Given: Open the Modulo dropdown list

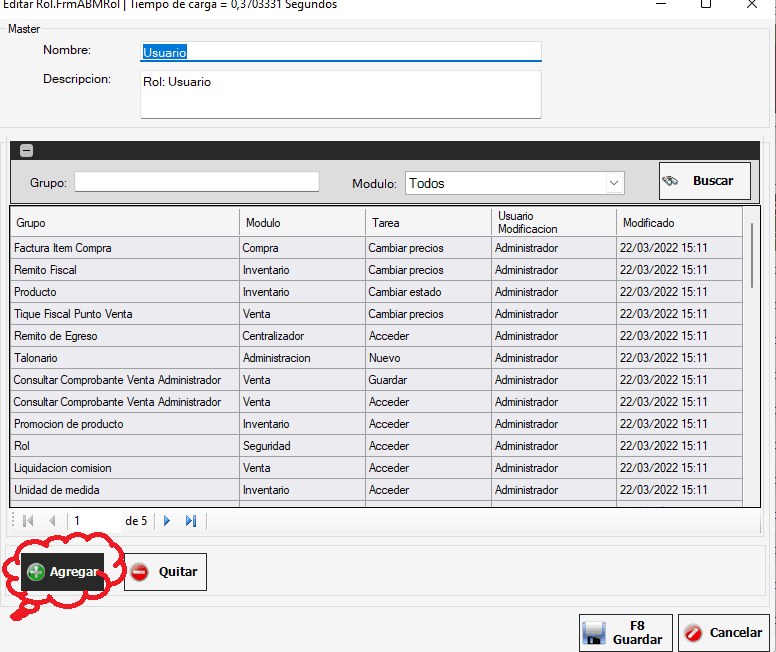Looking at the screenshot, I should click(x=613, y=183).
